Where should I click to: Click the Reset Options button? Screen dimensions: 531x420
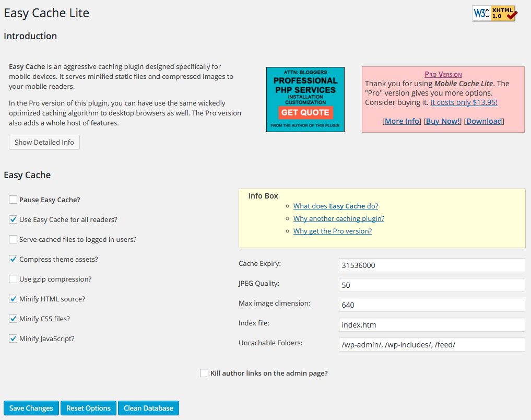click(x=88, y=408)
